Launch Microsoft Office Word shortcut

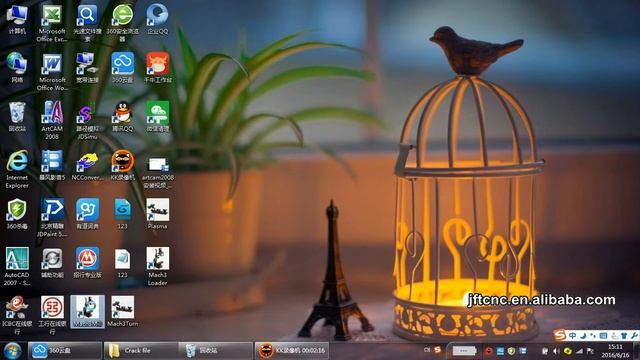tap(52, 72)
